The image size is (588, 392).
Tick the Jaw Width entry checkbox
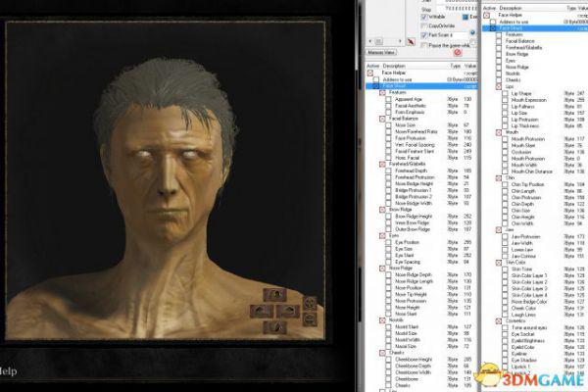pyautogui.click(x=505, y=243)
